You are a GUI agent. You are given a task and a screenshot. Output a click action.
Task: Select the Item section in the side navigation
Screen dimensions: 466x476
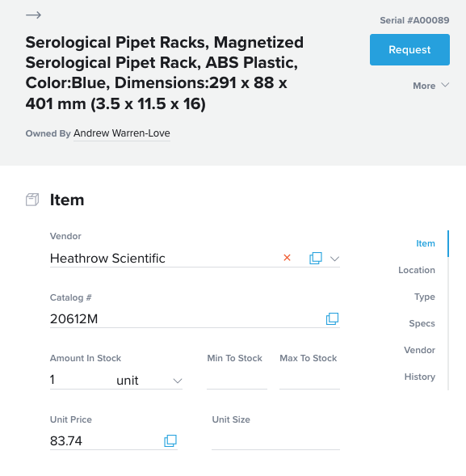pos(426,243)
